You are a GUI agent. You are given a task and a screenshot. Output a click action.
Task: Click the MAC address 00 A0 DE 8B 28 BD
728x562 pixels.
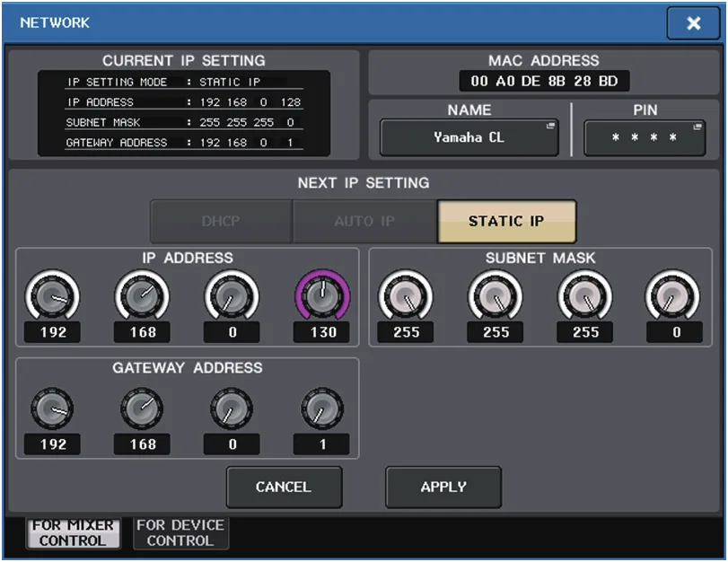[x=544, y=82]
